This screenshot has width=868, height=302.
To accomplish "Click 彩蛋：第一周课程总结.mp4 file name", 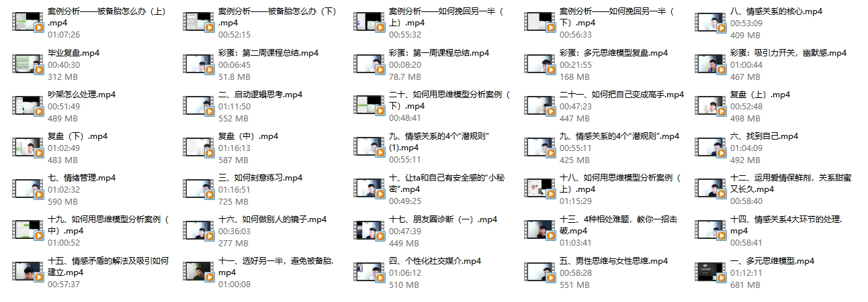I will pos(439,53).
